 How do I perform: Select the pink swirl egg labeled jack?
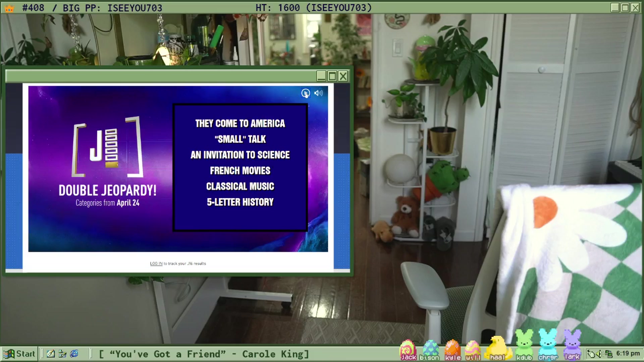[x=408, y=350]
